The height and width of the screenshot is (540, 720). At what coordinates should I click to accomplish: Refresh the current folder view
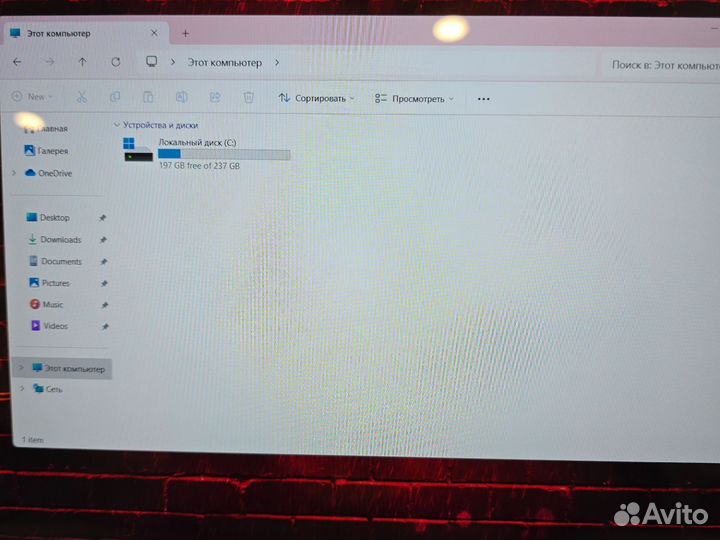click(x=116, y=62)
